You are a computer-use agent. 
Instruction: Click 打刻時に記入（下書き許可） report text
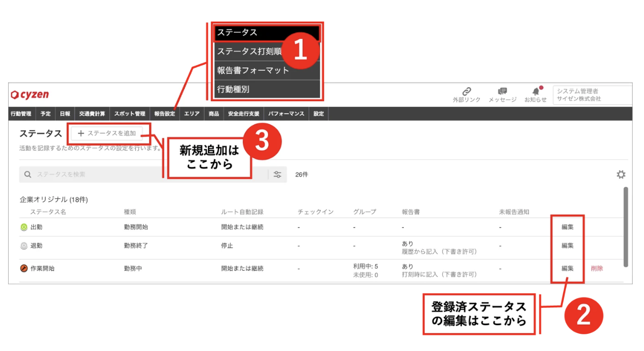pyautogui.click(x=439, y=275)
